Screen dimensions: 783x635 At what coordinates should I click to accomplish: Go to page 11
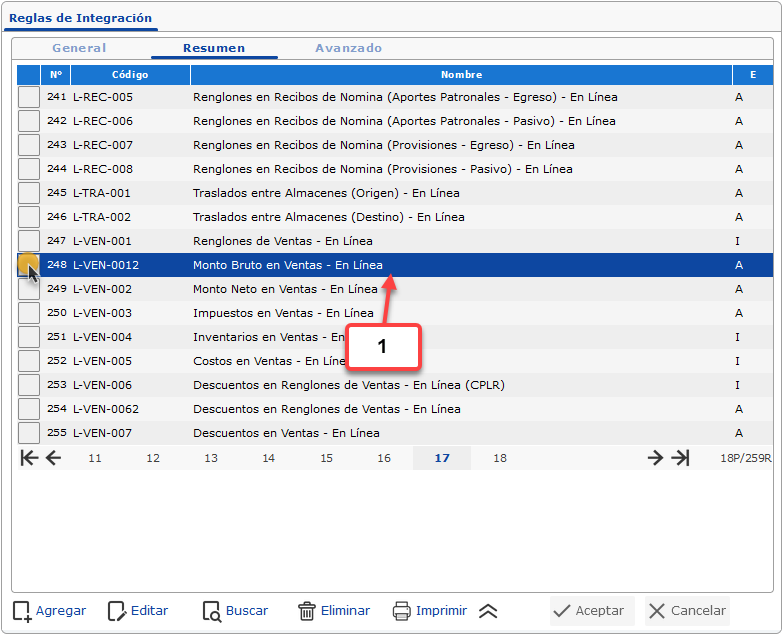(95, 458)
